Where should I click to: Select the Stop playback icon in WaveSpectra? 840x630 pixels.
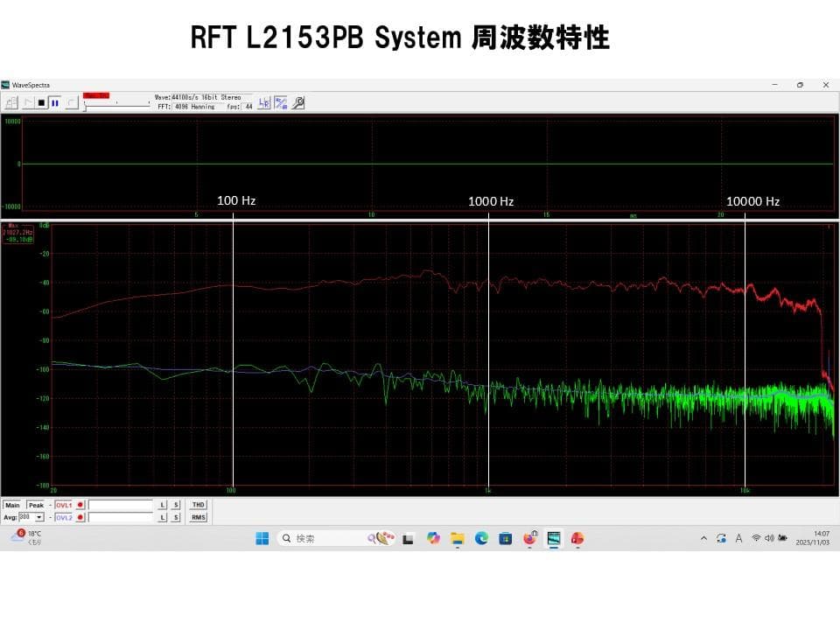click(x=42, y=103)
